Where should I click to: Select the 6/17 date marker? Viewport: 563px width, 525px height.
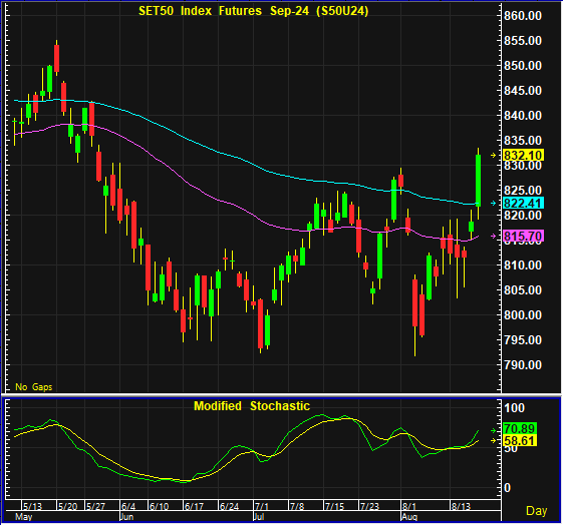point(194,506)
